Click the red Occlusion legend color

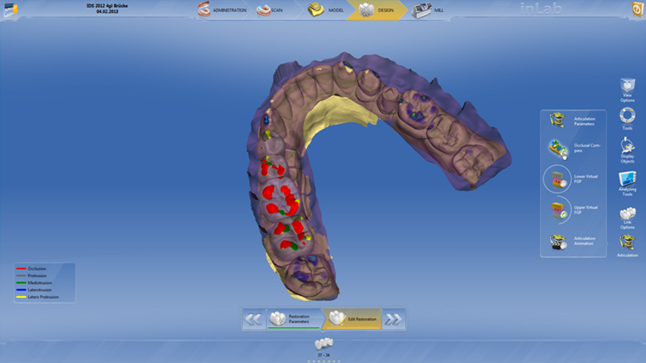click(x=21, y=269)
